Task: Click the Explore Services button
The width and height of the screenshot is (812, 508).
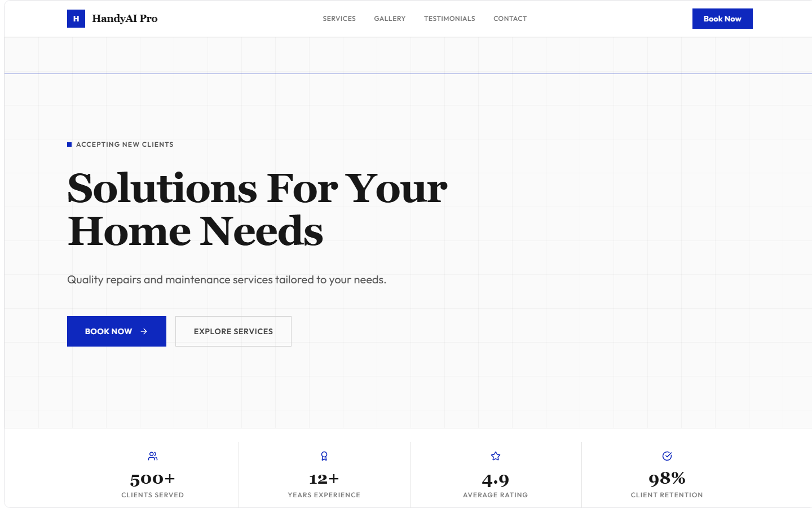Action: pos(233,331)
